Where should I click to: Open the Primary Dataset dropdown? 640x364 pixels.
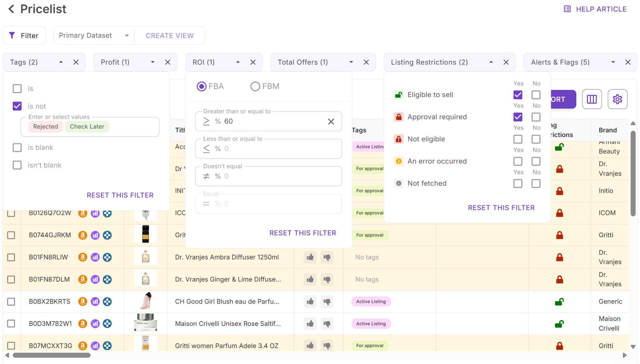[94, 36]
